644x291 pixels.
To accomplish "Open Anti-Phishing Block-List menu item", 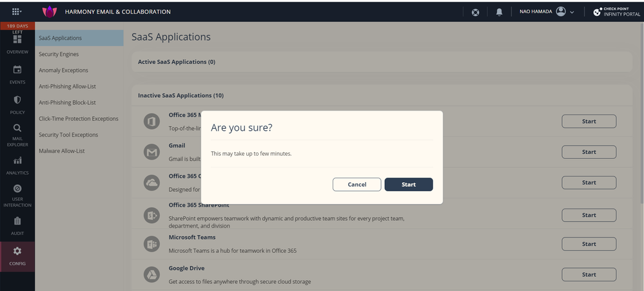I will pyautogui.click(x=67, y=102).
